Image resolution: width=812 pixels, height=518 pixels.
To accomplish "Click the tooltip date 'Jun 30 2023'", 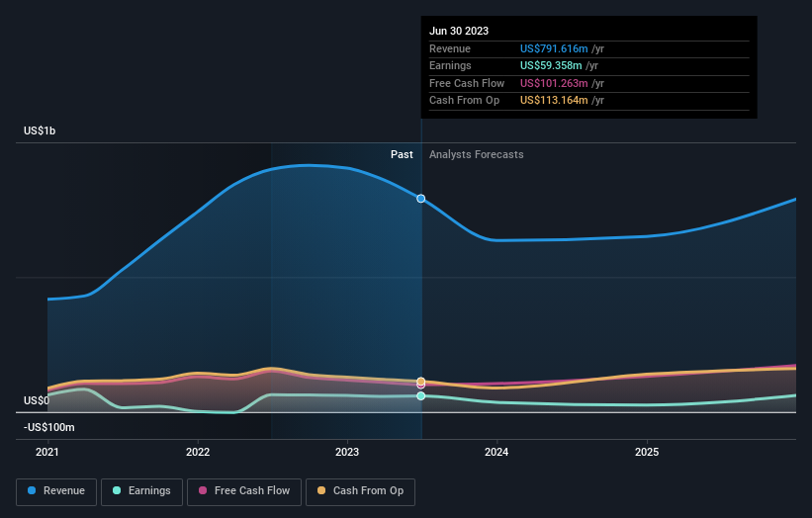I will [x=459, y=31].
